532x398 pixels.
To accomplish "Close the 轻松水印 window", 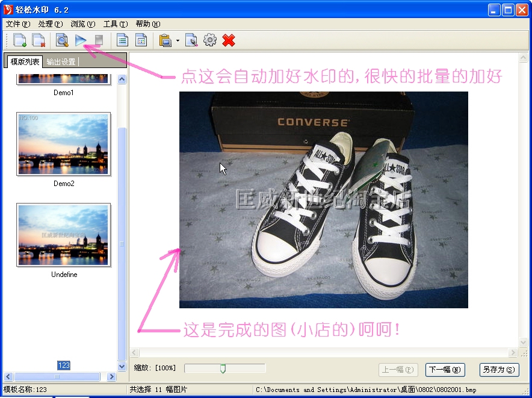I will pos(522,10).
